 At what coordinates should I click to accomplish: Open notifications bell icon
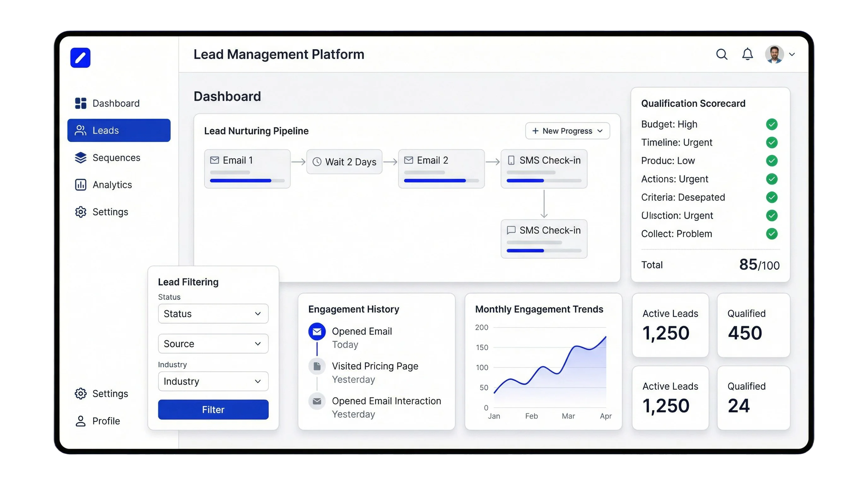click(x=748, y=54)
